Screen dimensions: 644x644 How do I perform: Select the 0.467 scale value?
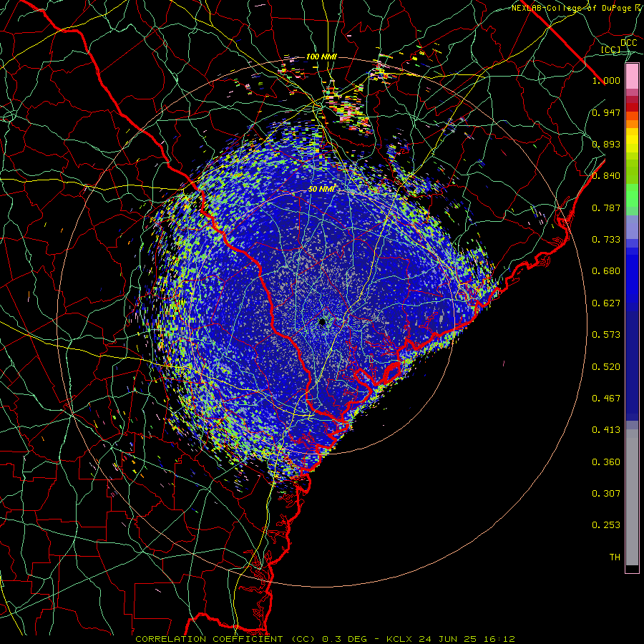click(x=606, y=399)
